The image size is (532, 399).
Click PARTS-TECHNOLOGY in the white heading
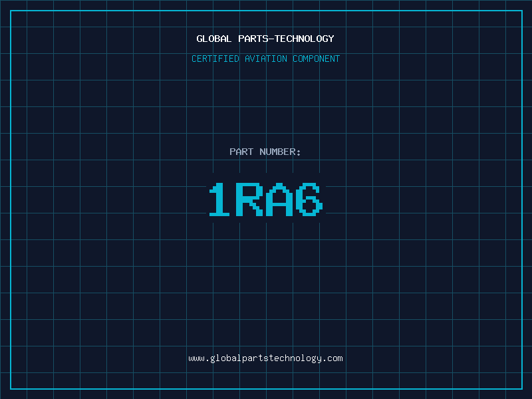[x=285, y=39]
